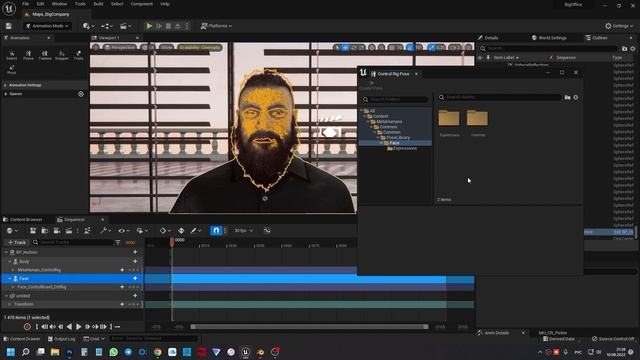
Task: Open the Animation Mode dropdown
Action: (47, 26)
